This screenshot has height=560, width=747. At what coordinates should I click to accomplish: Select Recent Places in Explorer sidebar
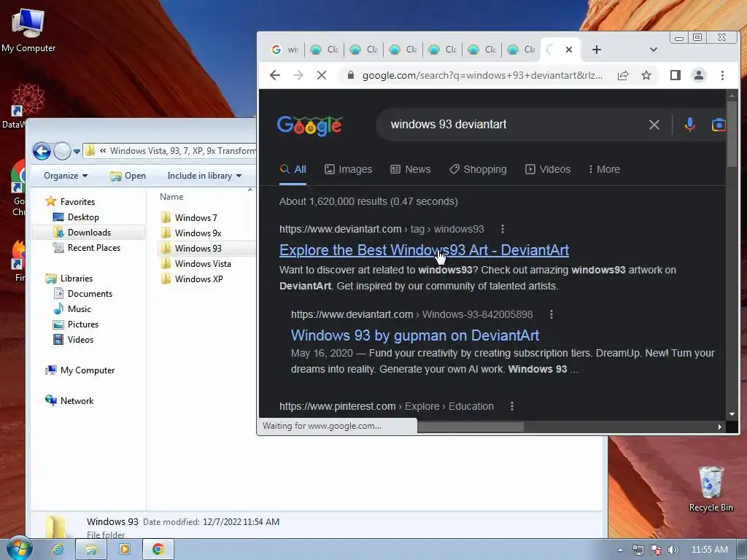tap(93, 248)
